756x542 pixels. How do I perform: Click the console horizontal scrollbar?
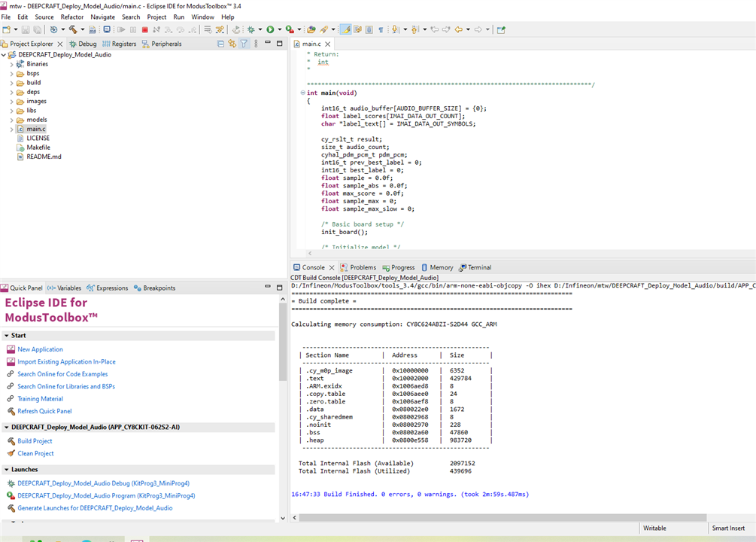(502, 517)
